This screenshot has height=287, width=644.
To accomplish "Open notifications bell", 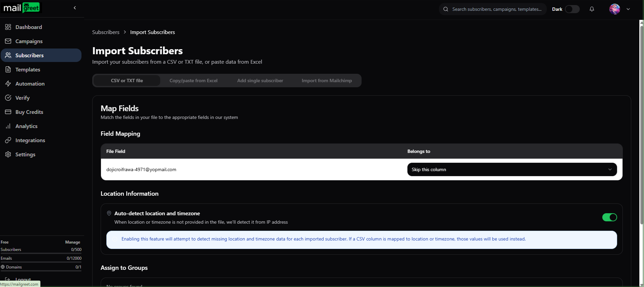I will click(x=592, y=9).
